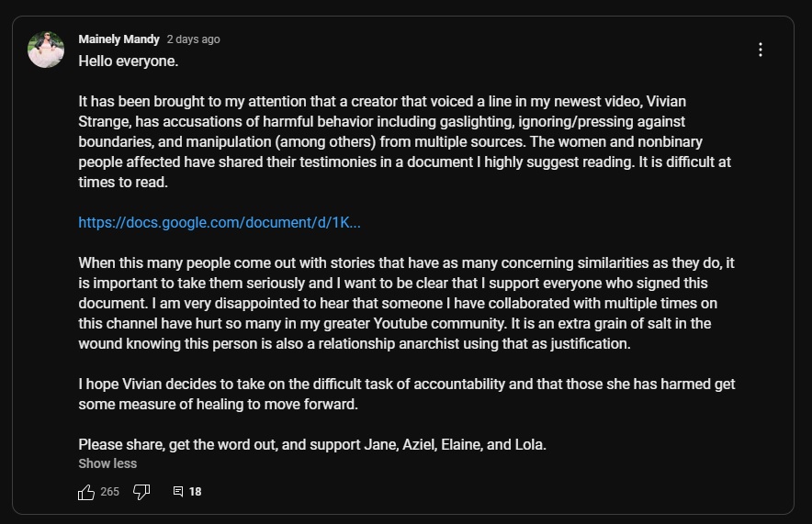Click the "Hello everyone." greeting text
This screenshot has height=524, width=812.
129,61
